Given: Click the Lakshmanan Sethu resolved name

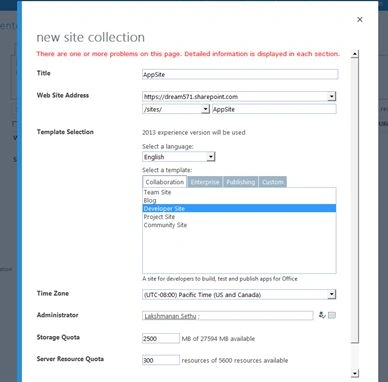Looking at the screenshot, I should pyautogui.click(x=170, y=316).
